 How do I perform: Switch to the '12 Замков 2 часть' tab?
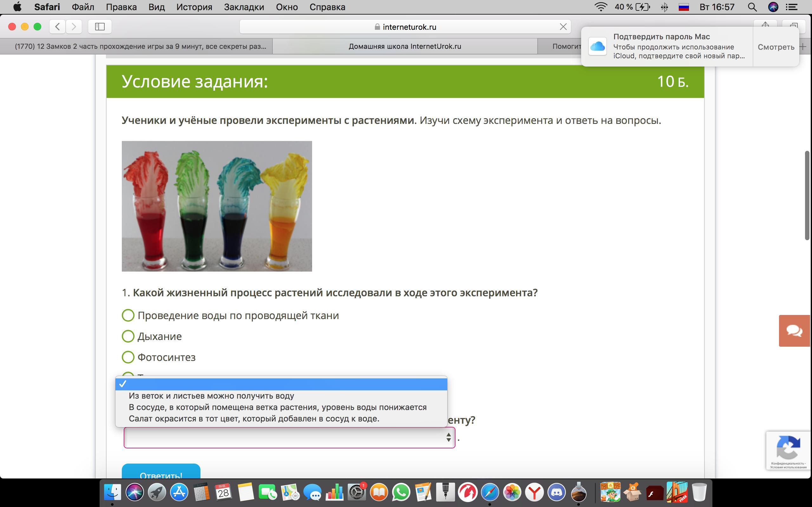click(140, 46)
